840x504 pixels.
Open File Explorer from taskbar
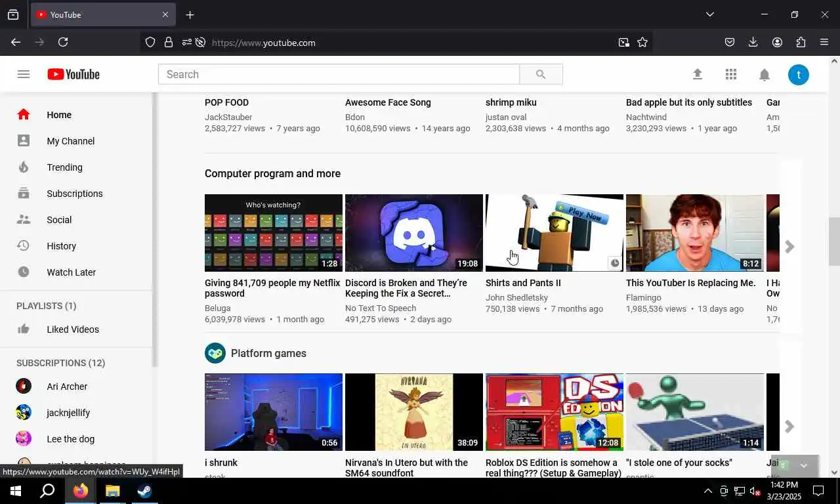pyautogui.click(x=113, y=491)
